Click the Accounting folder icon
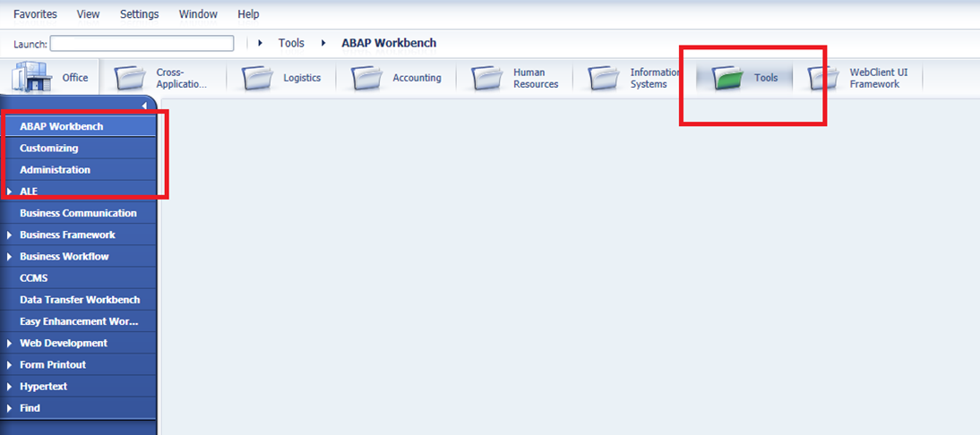980x435 pixels. point(367,79)
